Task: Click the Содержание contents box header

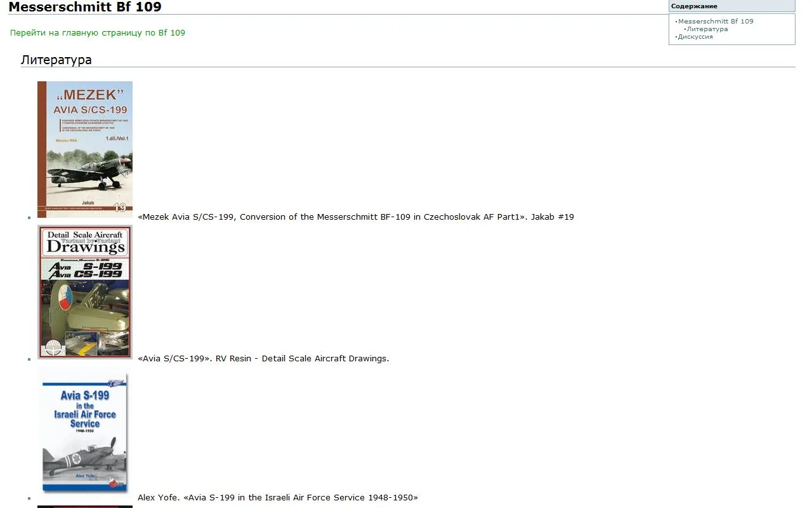Action: pos(694,6)
